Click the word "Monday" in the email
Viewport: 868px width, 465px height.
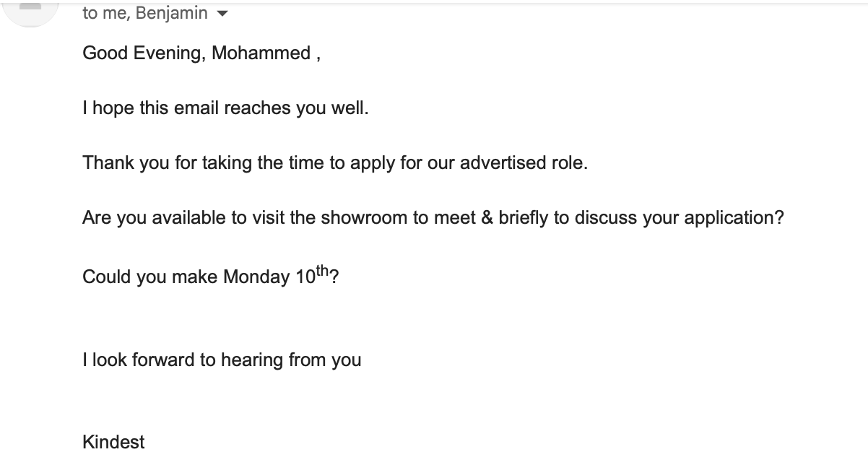pos(256,277)
